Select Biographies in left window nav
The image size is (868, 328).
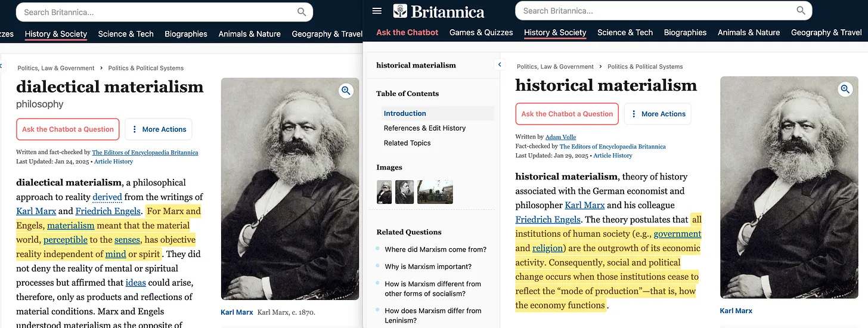(x=186, y=34)
